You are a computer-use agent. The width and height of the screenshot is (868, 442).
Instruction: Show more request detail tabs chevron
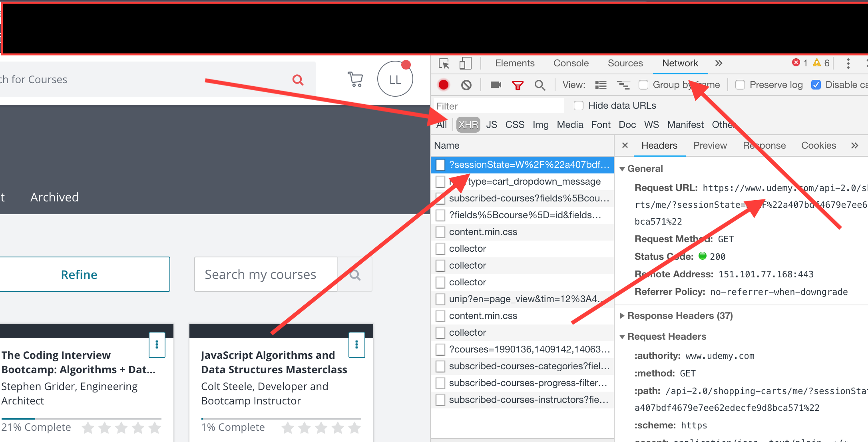(x=854, y=145)
